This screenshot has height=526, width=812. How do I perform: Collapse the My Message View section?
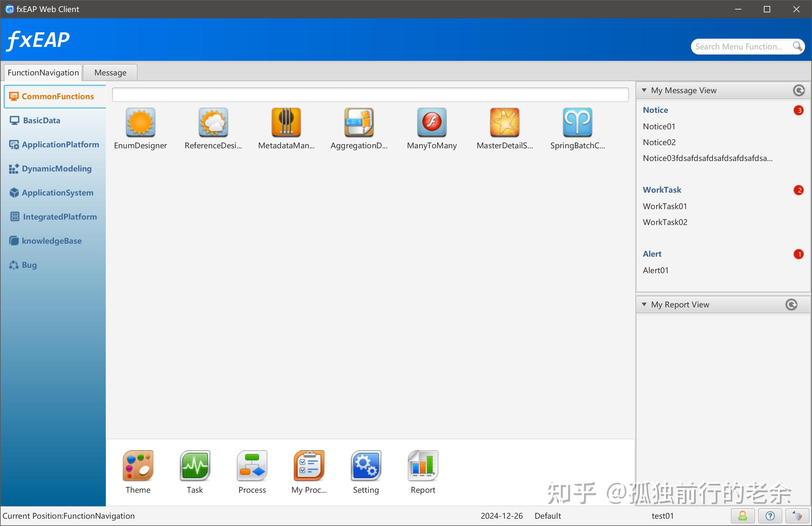[x=644, y=90]
